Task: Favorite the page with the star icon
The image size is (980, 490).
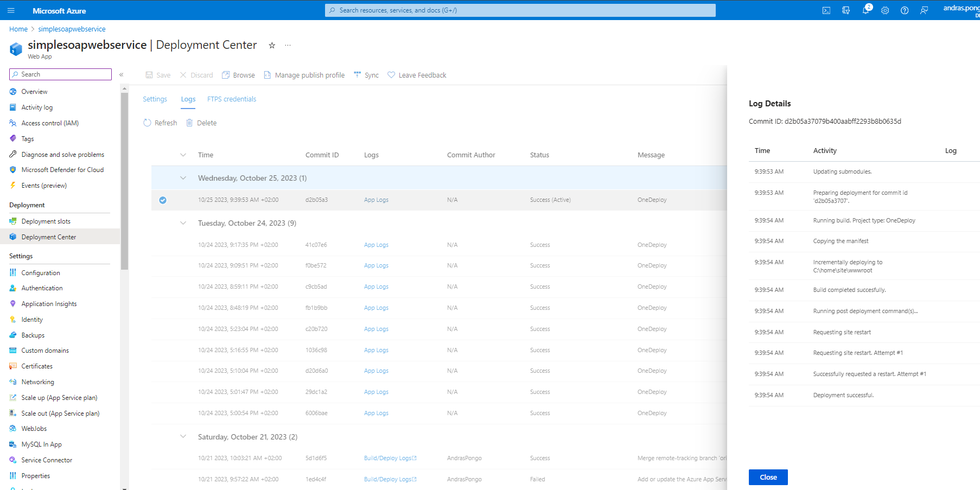Action: click(272, 46)
